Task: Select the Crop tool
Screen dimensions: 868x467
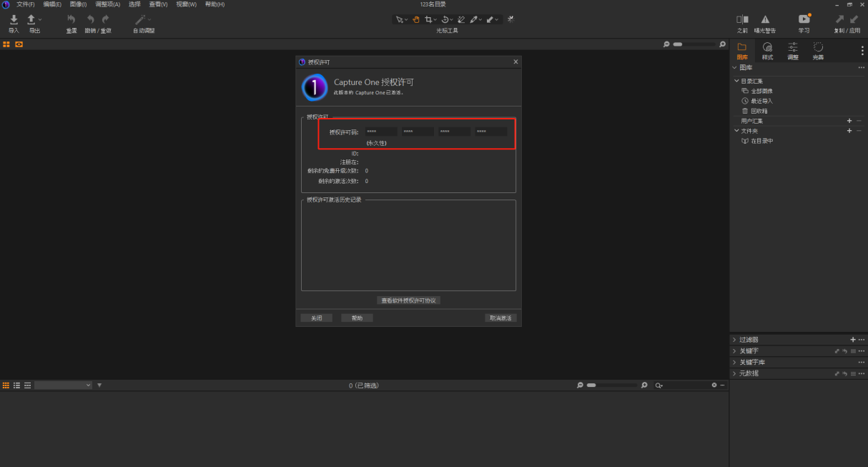Action: pos(428,19)
